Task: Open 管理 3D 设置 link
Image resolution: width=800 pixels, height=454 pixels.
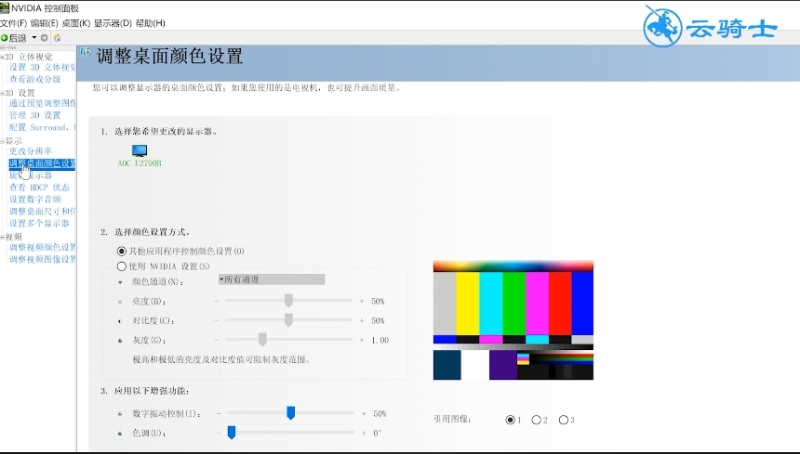Action: tap(35, 115)
